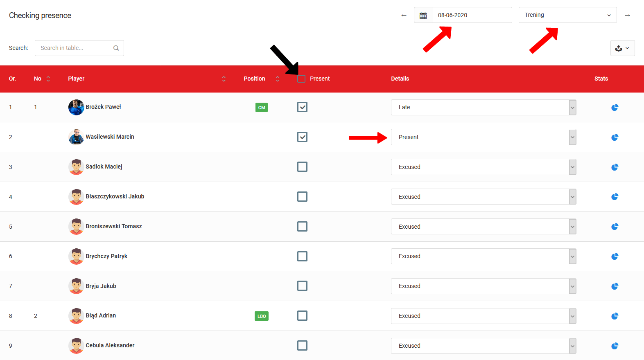Image resolution: width=644 pixels, height=360 pixels.
Task: Go to previous date with left arrow
Action: coord(404,15)
